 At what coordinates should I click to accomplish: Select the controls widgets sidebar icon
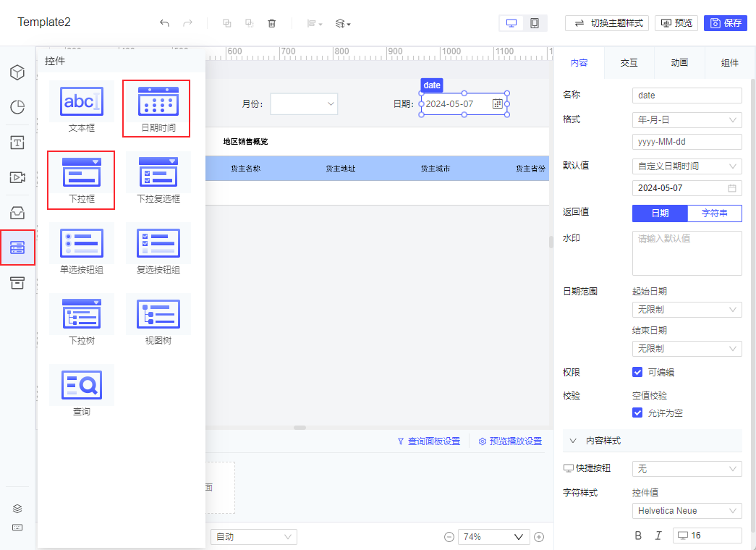[x=17, y=247]
